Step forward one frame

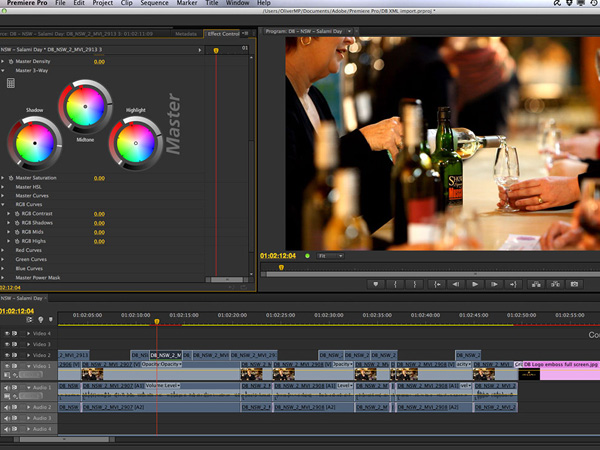494,284
